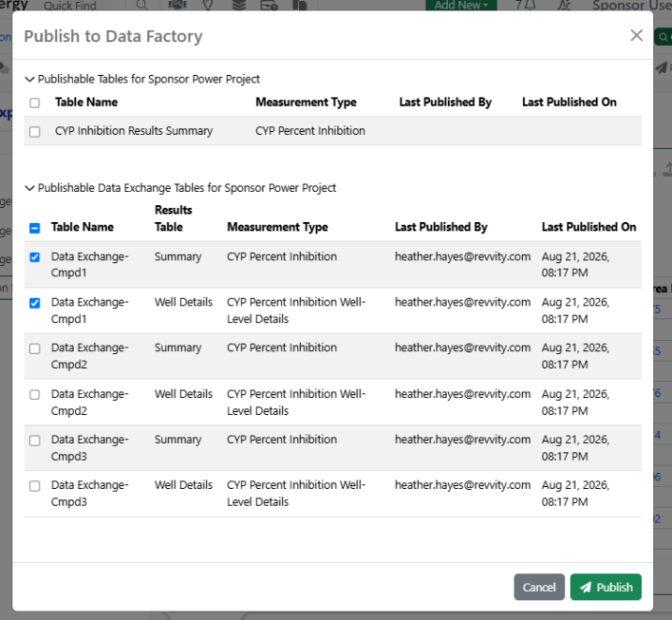Click the magnifier search icon in top toolbar
This screenshot has width=672, height=620.
142,5
